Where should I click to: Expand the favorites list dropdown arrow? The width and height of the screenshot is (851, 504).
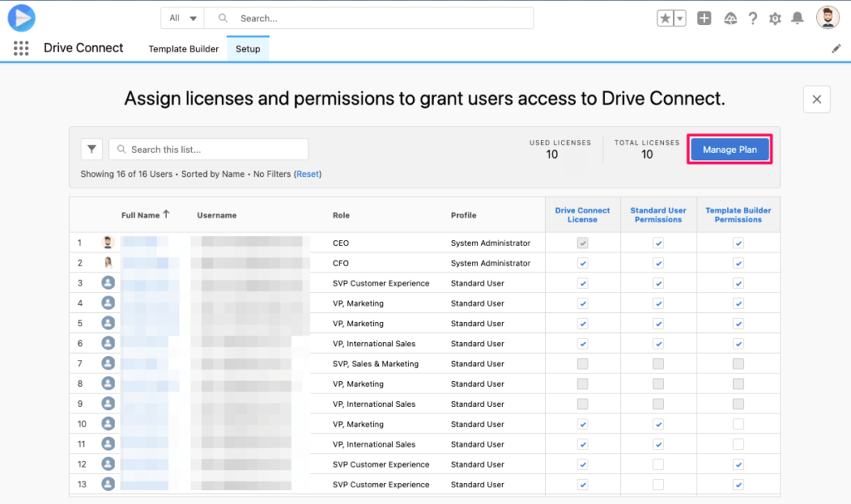pyautogui.click(x=680, y=18)
